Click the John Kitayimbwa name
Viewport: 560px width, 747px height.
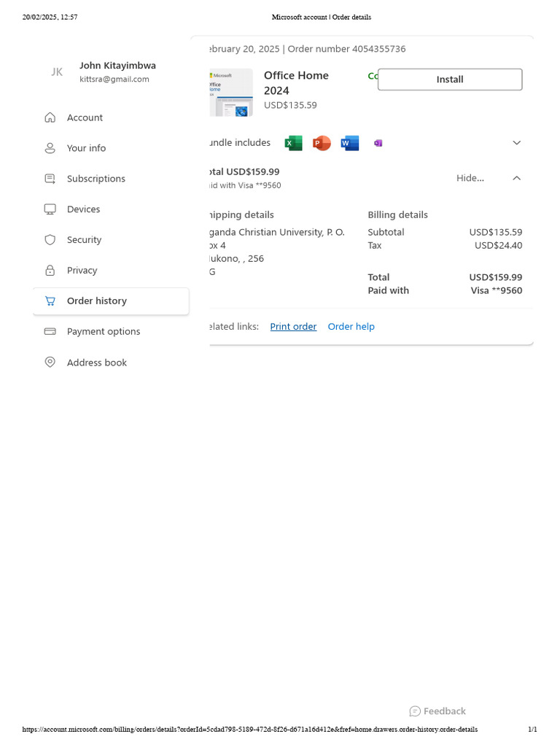[117, 66]
